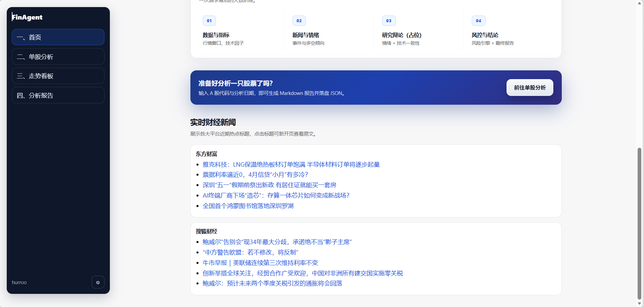Open the 中方警告欧盟 news link
Viewport: 644px width, 307px height.
(250, 252)
